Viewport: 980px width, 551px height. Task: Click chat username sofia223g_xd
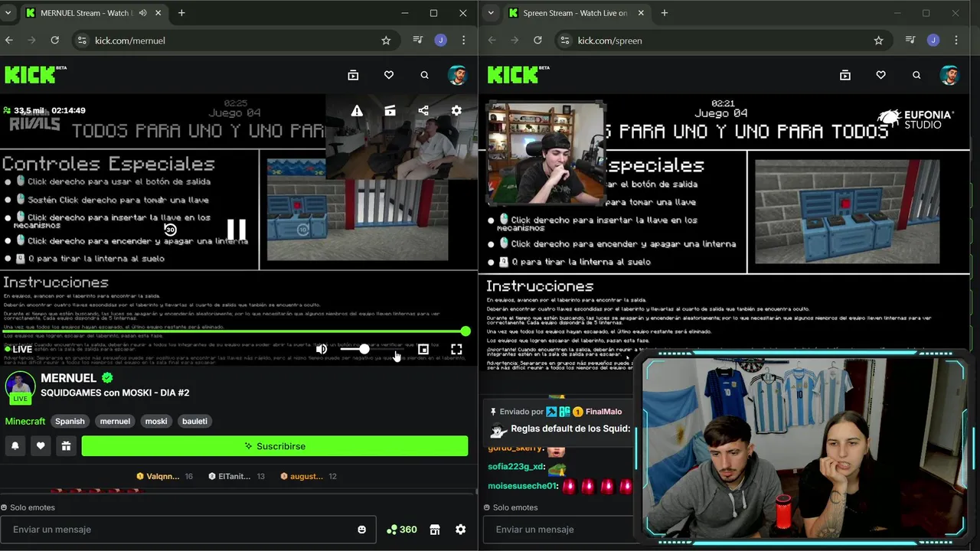(516, 467)
